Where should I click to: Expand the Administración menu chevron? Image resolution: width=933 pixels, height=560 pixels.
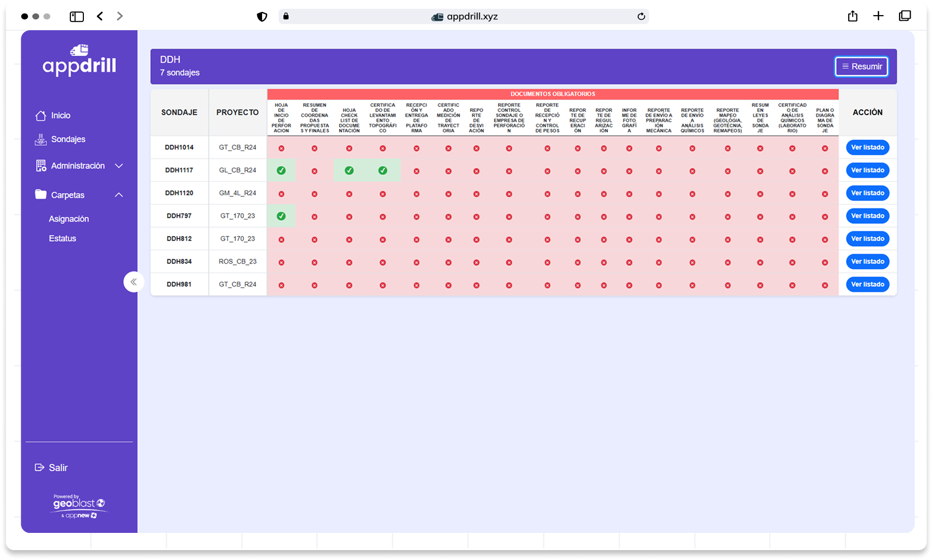pyautogui.click(x=119, y=166)
